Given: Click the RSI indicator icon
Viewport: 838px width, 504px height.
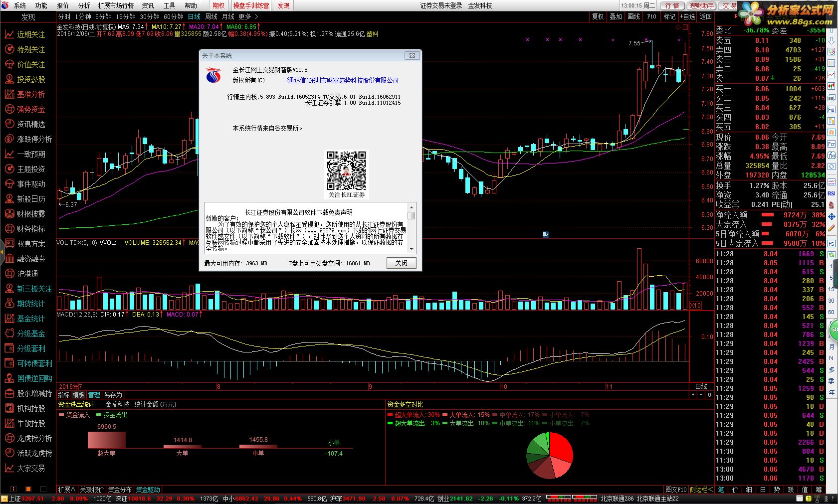Looking at the screenshot, I should click(832, 193).
